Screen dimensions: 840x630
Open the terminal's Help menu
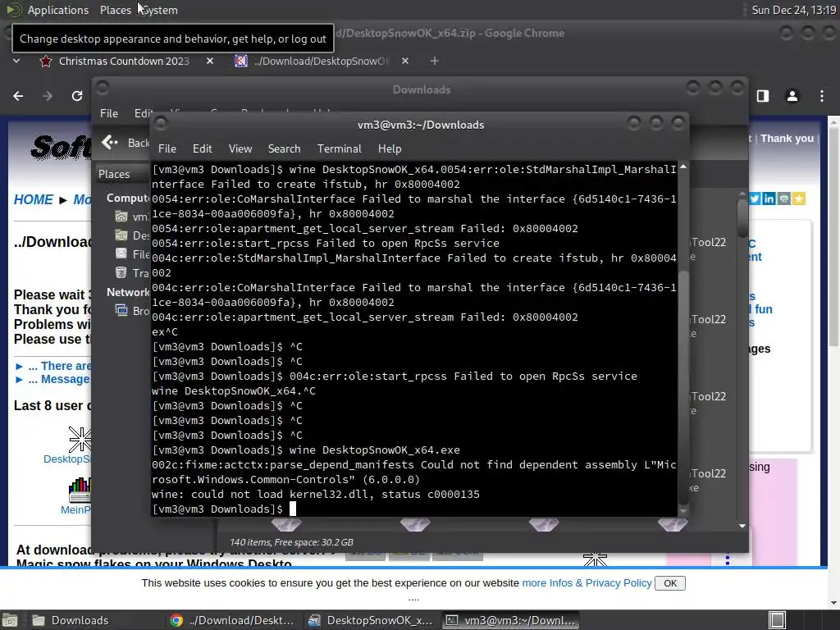390,149
